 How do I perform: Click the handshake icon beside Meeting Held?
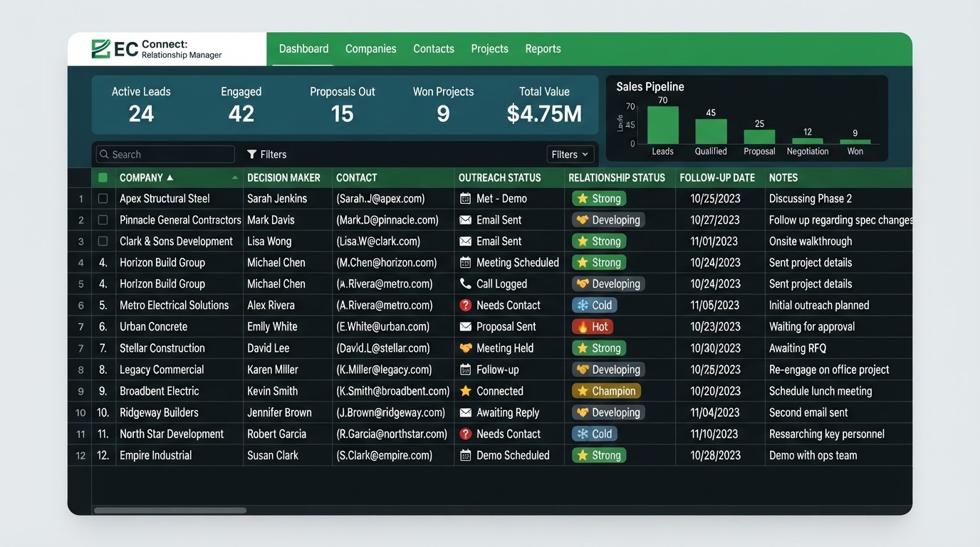[x=466, y=348]
